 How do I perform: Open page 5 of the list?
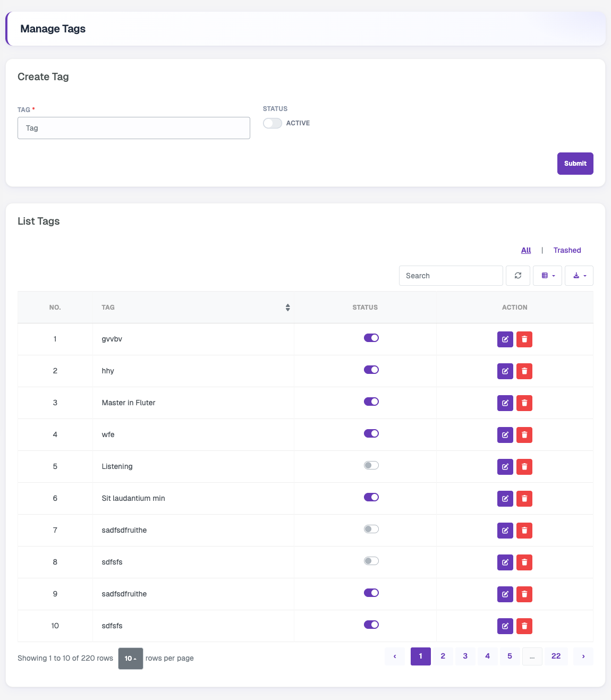pyautogui.click(x=510, y=656)
